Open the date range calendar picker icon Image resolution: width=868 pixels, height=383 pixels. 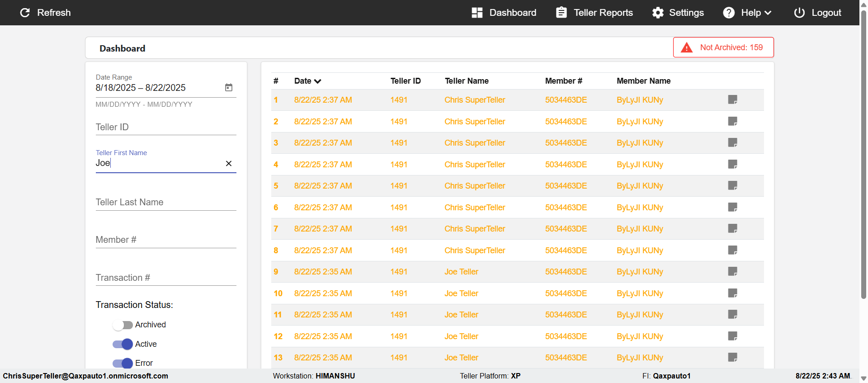229,87
